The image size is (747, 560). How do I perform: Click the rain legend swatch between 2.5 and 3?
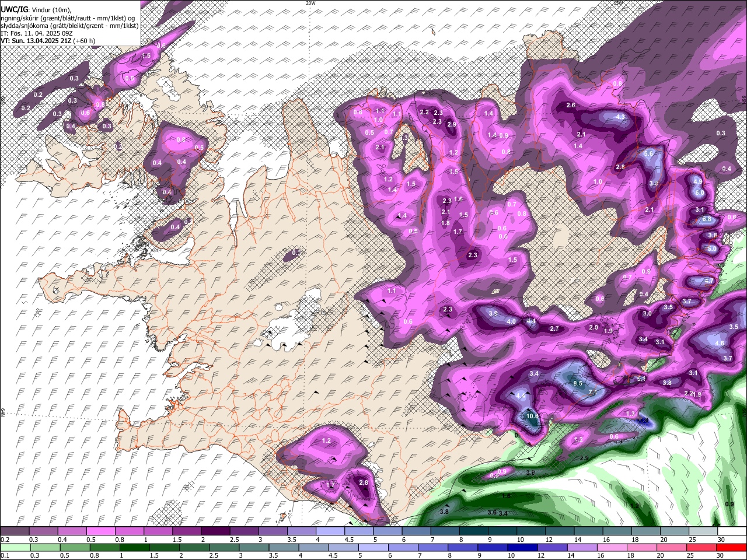[224, 547]
